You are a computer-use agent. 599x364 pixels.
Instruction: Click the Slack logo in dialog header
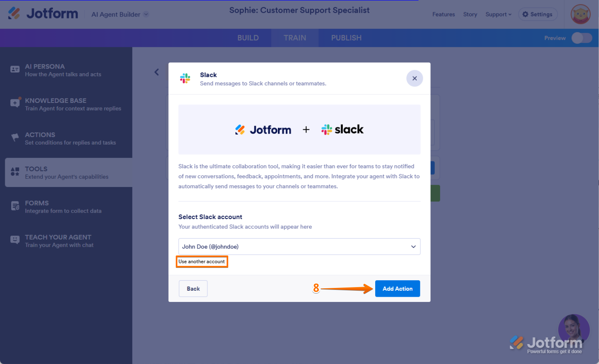(x=185, y=78)
